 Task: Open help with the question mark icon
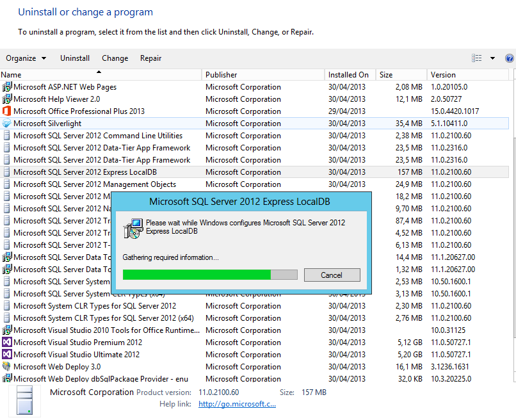(x=510, y=58)
